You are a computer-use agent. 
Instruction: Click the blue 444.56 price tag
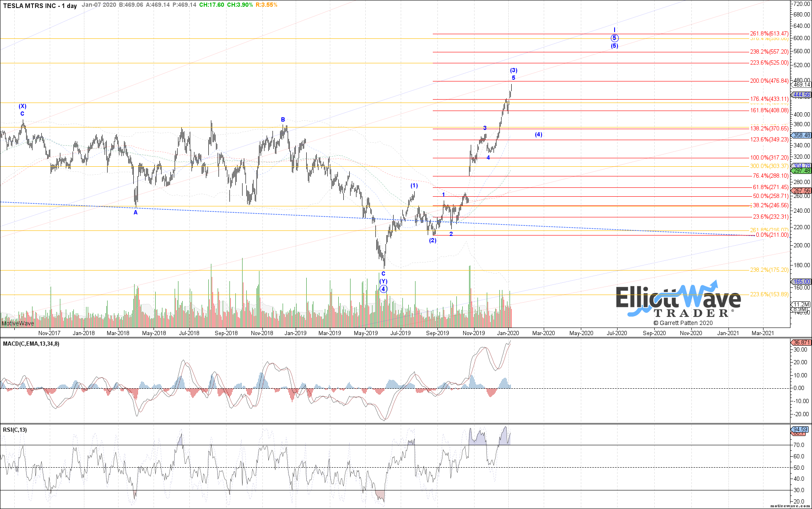(x=801, y=95)
